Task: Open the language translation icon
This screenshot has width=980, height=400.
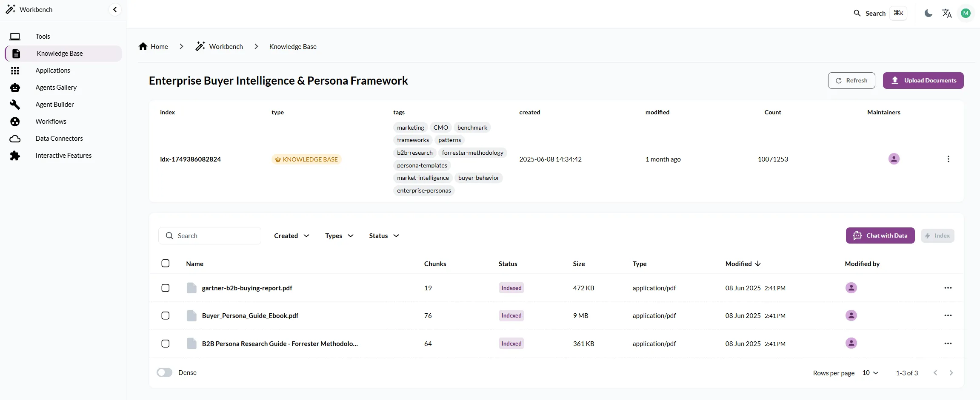Action: [x=947, y=13]
